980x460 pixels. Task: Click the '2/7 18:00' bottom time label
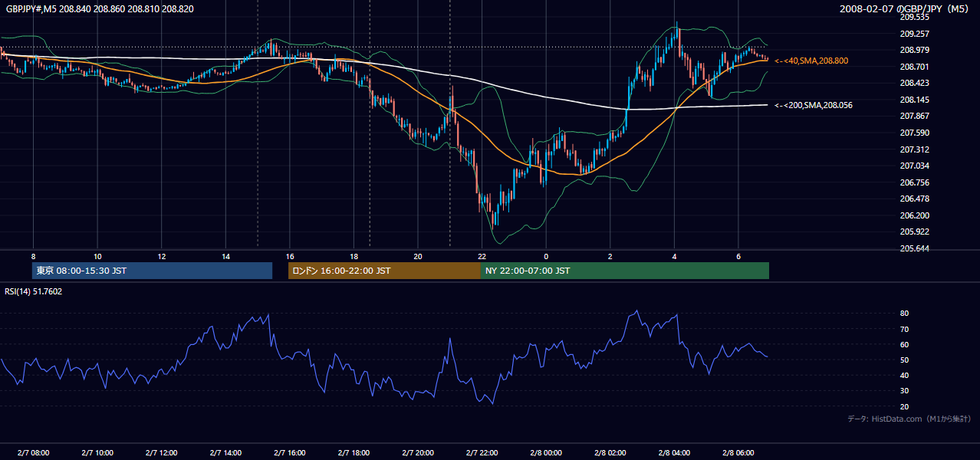coord(354,453)
